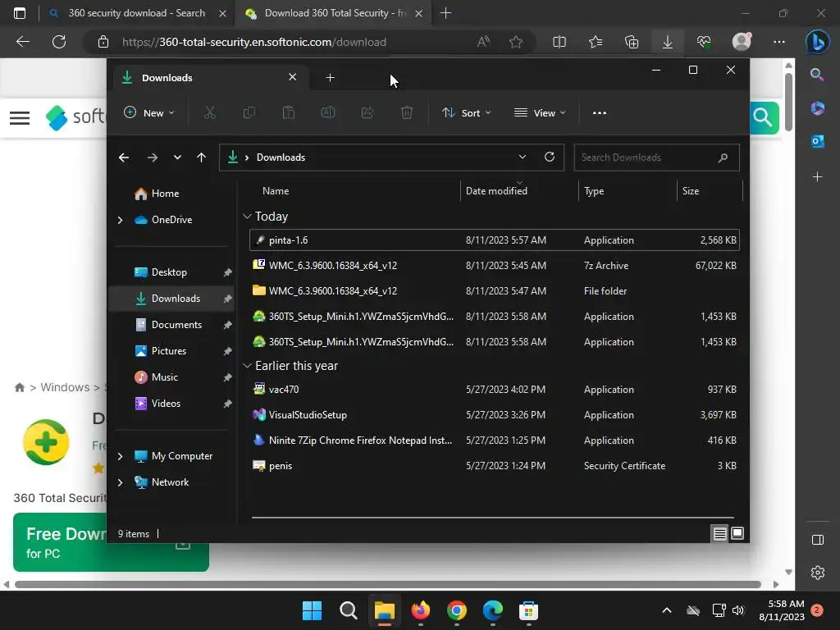Select WMC_6.3.9600.16384_x64_v12 7z Archive
The width and height of the screenshot is (840, 630).
pyautogui.click(x=495, y=266)
